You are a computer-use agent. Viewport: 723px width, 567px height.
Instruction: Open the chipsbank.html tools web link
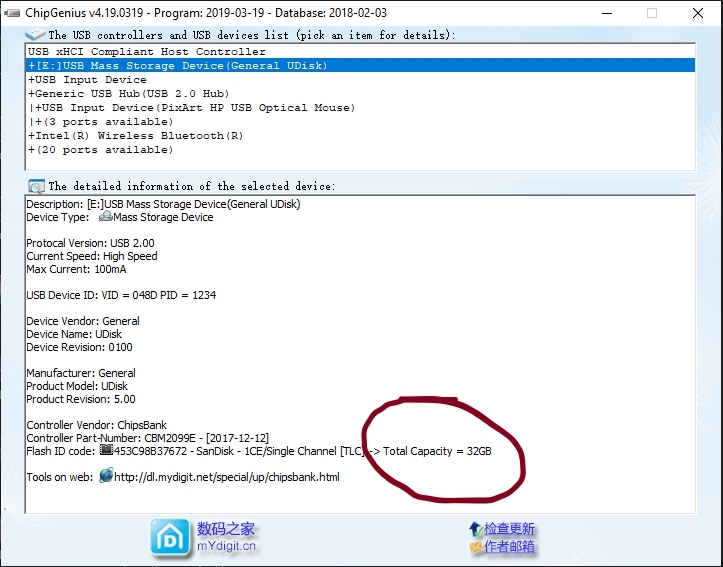[226, 477]
